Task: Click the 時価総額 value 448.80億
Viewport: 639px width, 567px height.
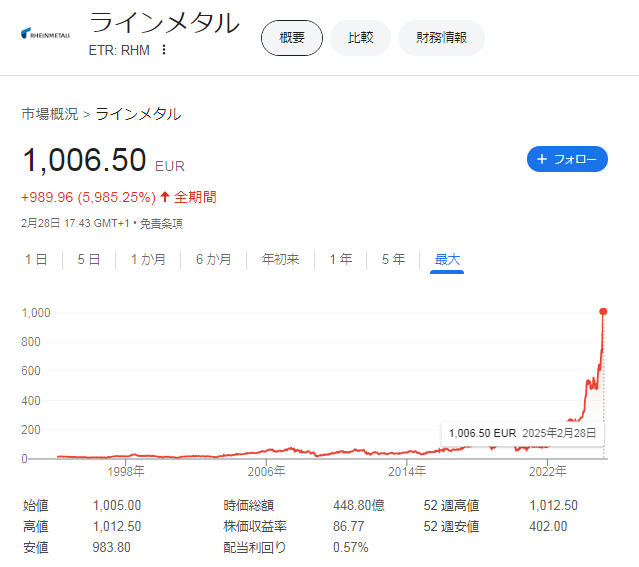Action: 359,505
